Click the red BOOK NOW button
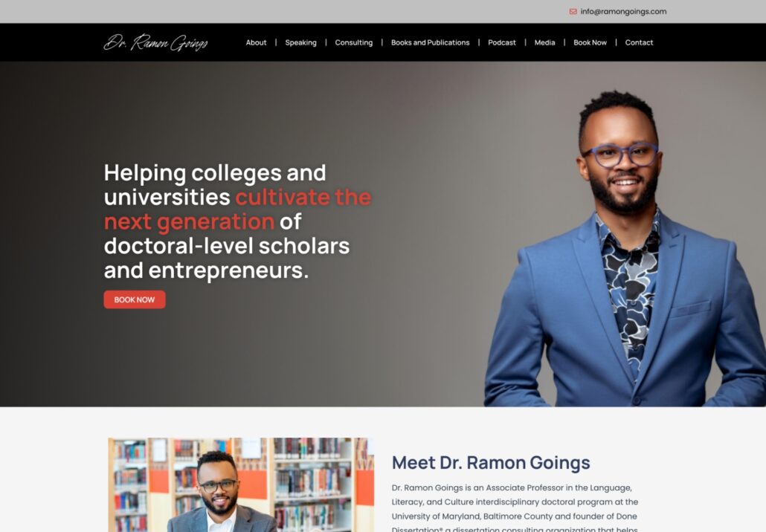766x532 pixels. point(135,299)
